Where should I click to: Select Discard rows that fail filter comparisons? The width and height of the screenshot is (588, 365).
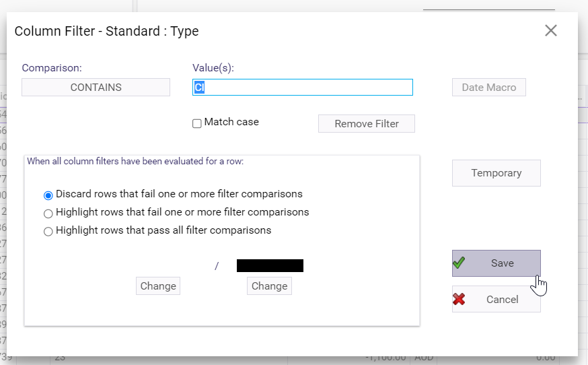(x=48, y=195)
